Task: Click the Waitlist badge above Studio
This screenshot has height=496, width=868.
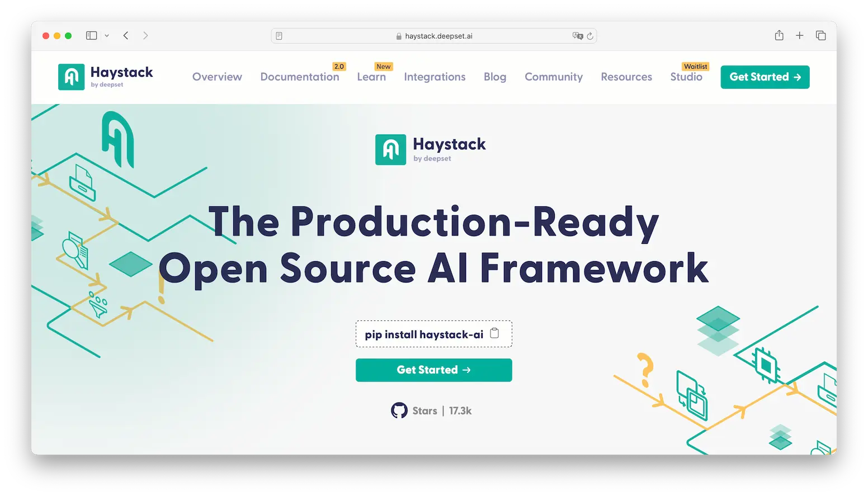Action: pyautogui.click(x=696, y=67)
